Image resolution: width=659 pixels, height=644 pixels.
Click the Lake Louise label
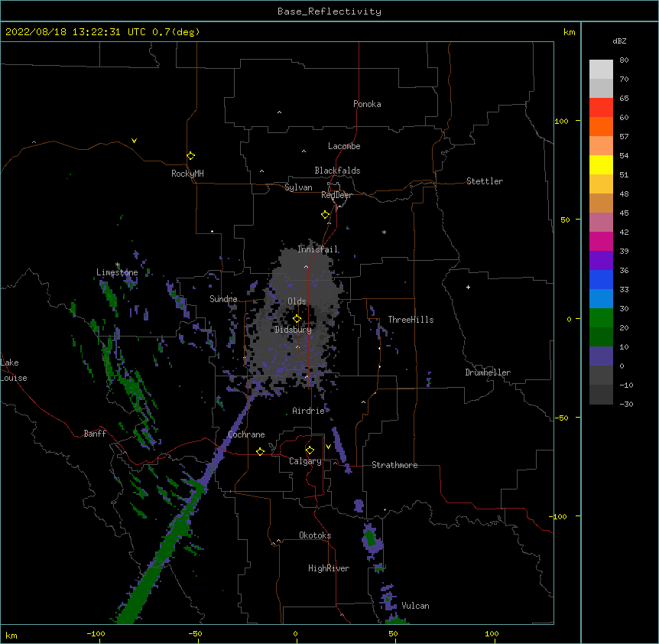click(x=14, y=370)
